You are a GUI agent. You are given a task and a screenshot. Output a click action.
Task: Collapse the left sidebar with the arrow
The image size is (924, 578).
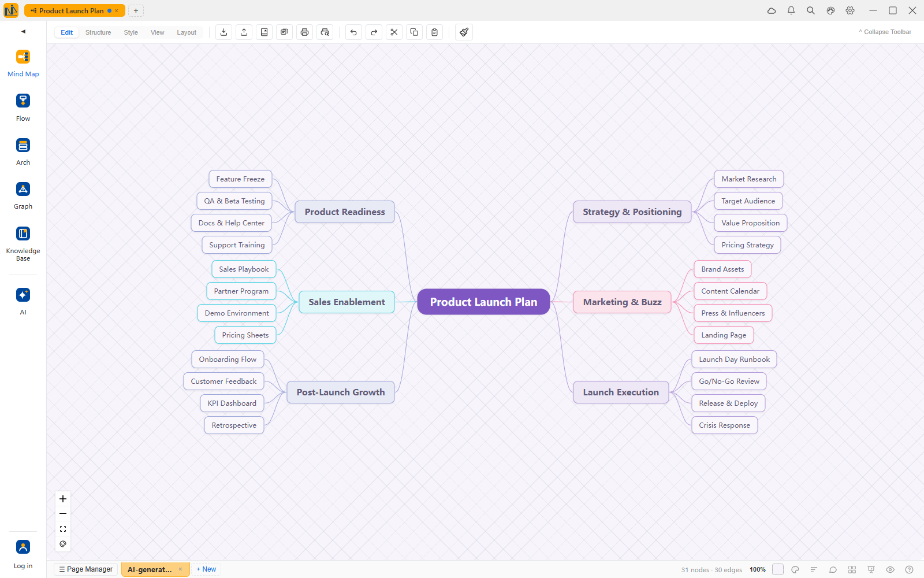coord(23,31)
